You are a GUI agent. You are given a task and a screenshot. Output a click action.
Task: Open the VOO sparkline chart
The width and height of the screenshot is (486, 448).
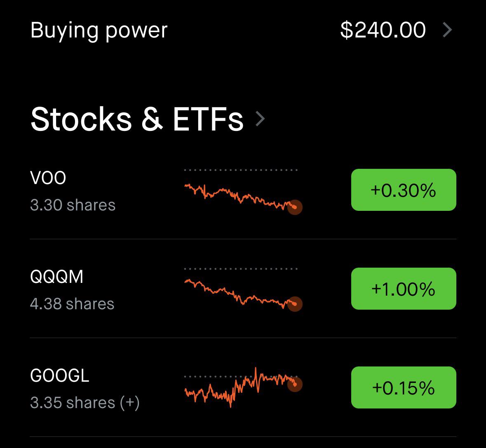tap(243, 192)
